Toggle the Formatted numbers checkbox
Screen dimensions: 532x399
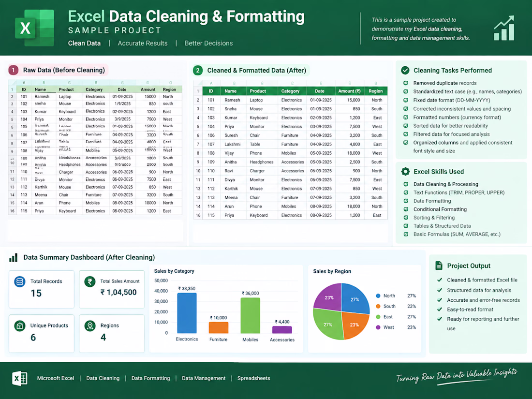pos(406,117)
